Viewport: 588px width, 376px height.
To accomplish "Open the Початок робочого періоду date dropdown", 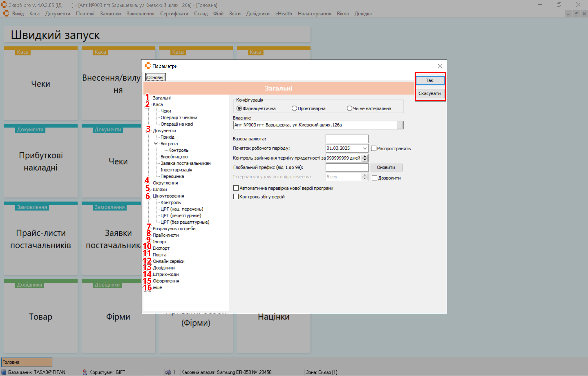I will (x=364, y=148).
